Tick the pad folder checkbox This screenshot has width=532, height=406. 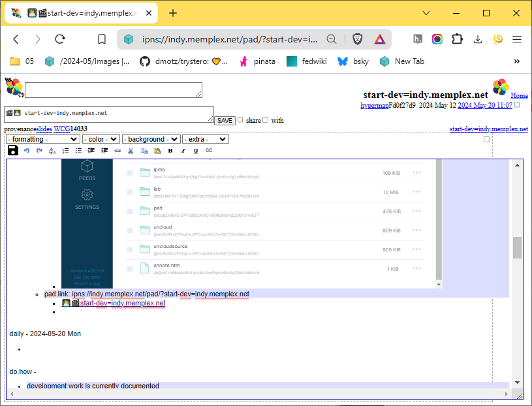(130, 211)
